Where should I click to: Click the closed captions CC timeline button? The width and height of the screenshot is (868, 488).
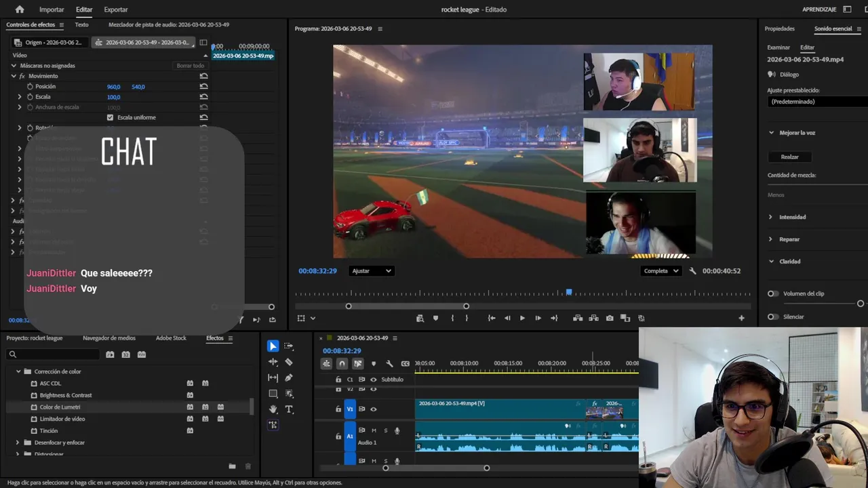click(406, 364)
